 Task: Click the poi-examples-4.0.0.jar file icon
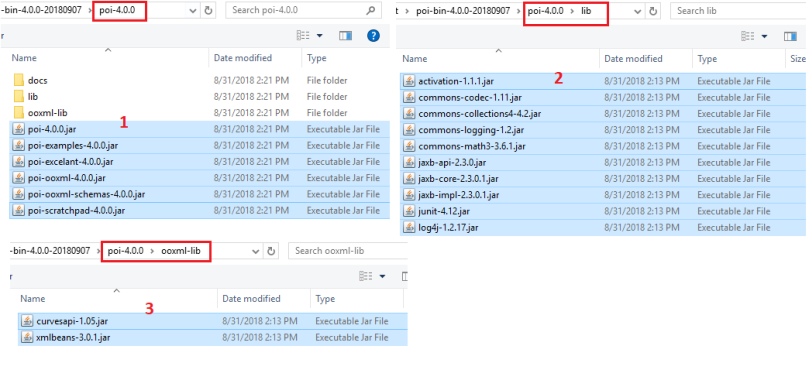[19, 146]
